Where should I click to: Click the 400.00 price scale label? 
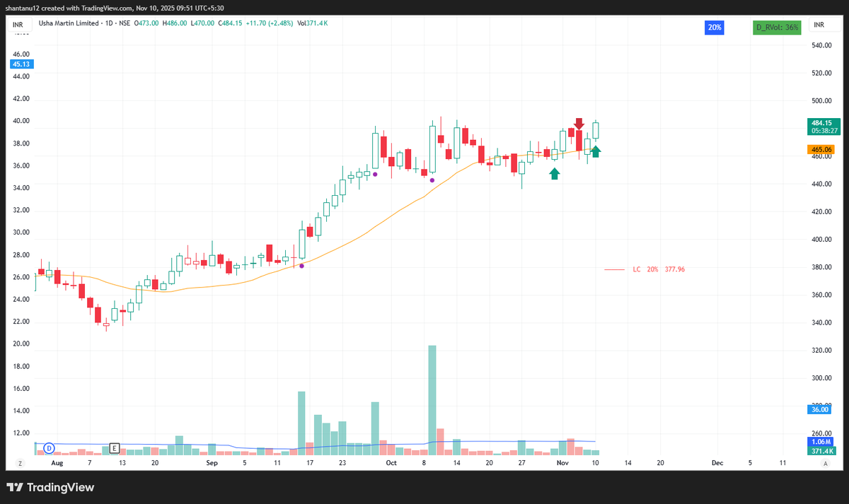tap(821, 240)
